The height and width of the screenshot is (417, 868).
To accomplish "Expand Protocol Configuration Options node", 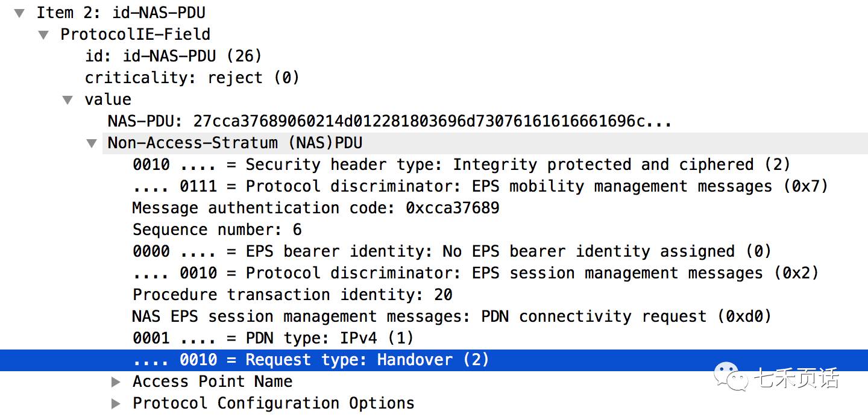I will click(x=116, y=403).
